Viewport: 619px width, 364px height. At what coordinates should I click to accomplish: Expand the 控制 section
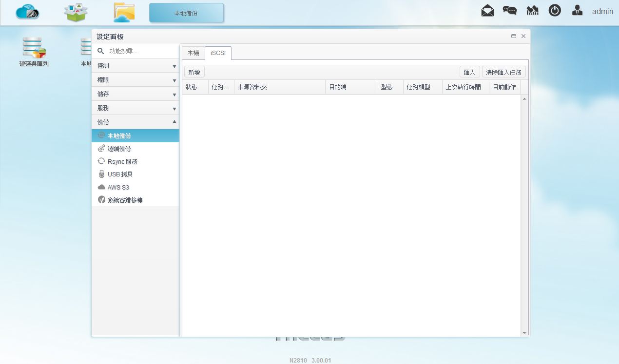coord(135,66)
